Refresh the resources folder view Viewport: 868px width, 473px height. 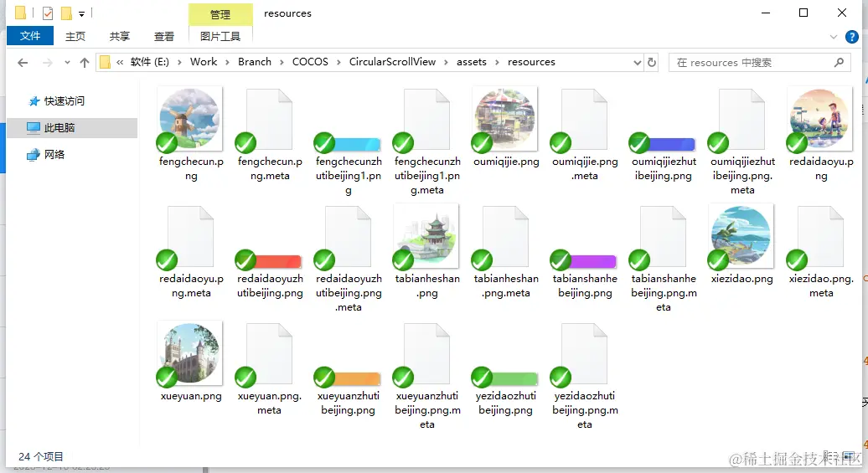[x=652, y=63]
